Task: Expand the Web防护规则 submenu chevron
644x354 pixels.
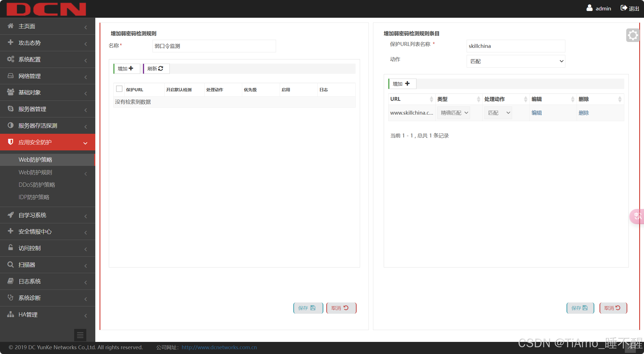Action: [85, 174]
